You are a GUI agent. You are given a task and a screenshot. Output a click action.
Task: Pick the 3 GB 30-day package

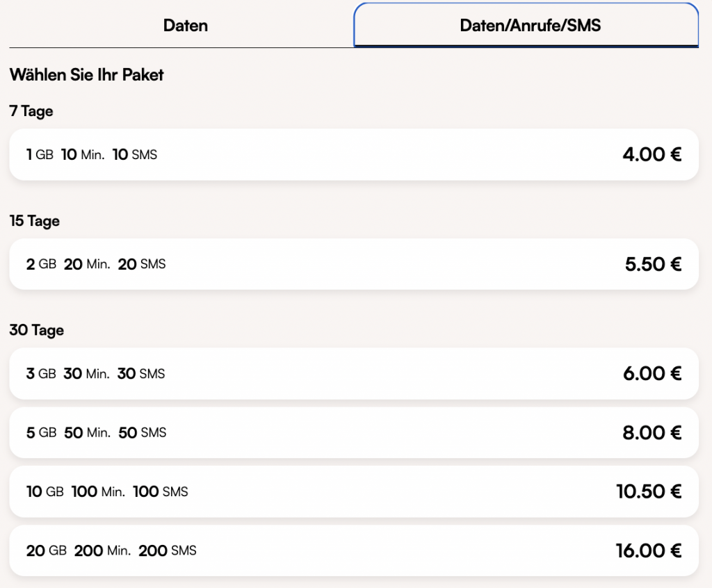(353, 374)
